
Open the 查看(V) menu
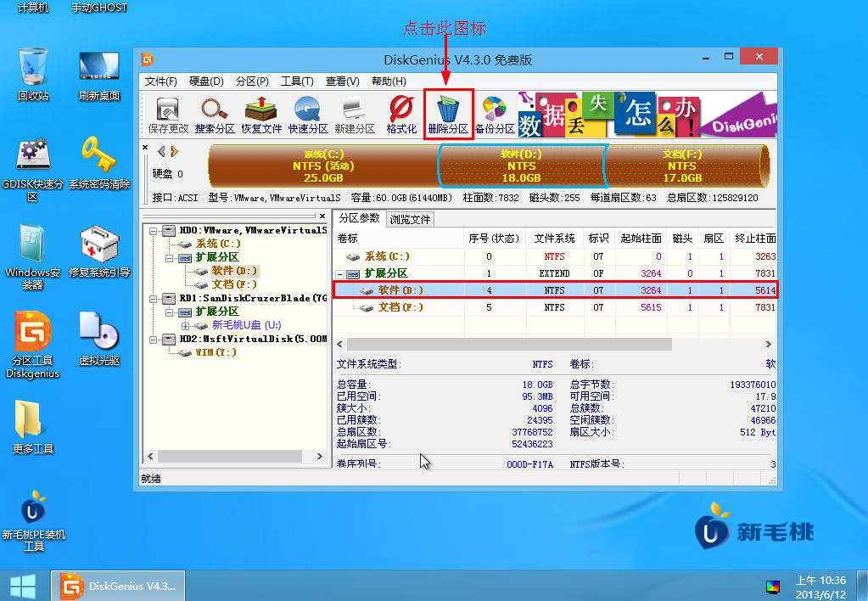pyautogui.click(x=342, y=81)
